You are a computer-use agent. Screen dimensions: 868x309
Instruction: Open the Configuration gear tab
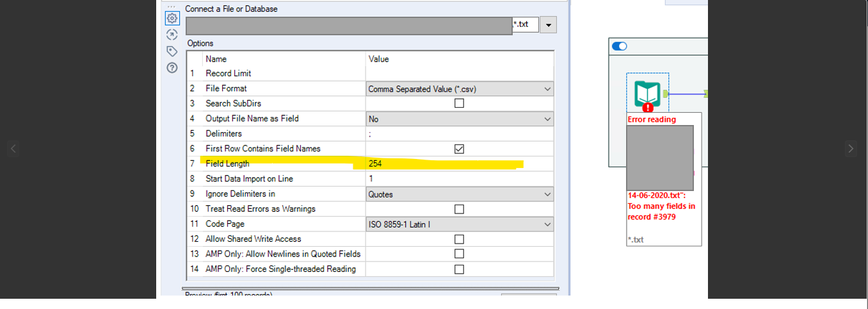click(172, 19)
